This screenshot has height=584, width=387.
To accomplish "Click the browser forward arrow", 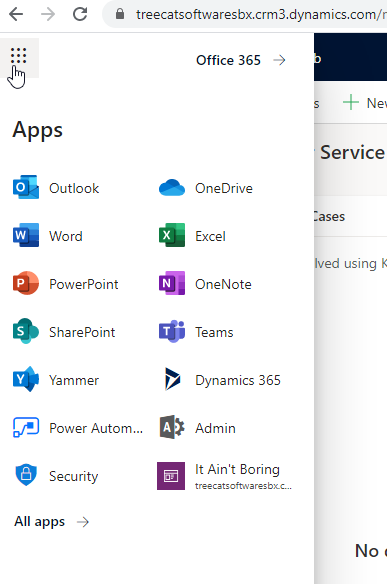I will click(48, 14).
